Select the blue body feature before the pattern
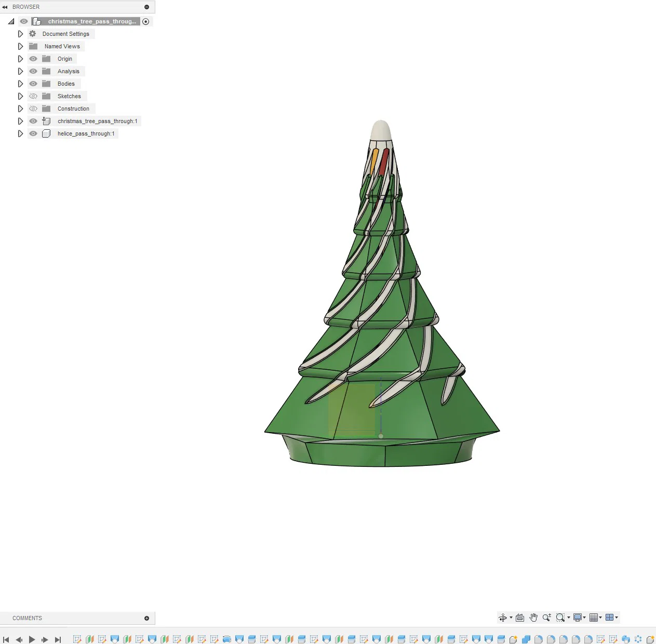Screen dimensions: 656x644 (626, 639)
